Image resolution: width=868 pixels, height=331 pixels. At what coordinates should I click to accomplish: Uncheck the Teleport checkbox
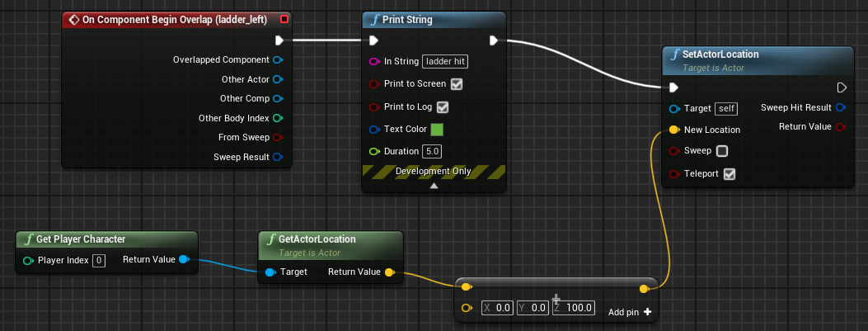(x=730, y=174)
